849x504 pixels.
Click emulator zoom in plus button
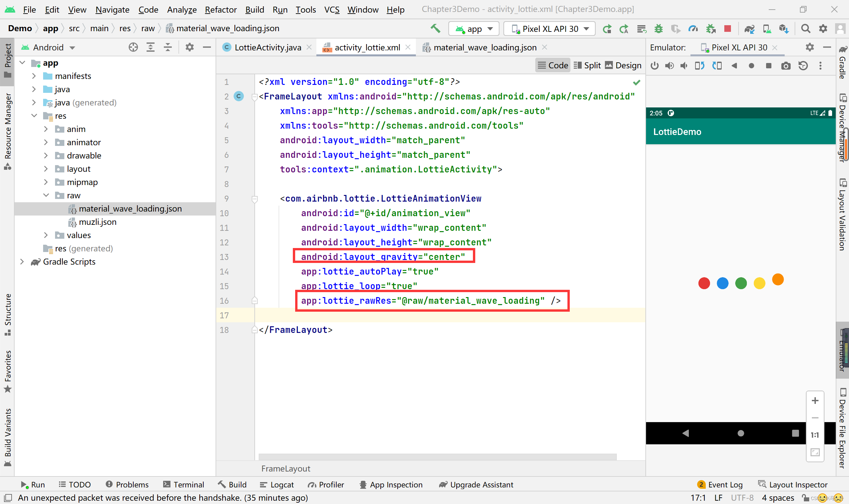[x=815, y=401]
